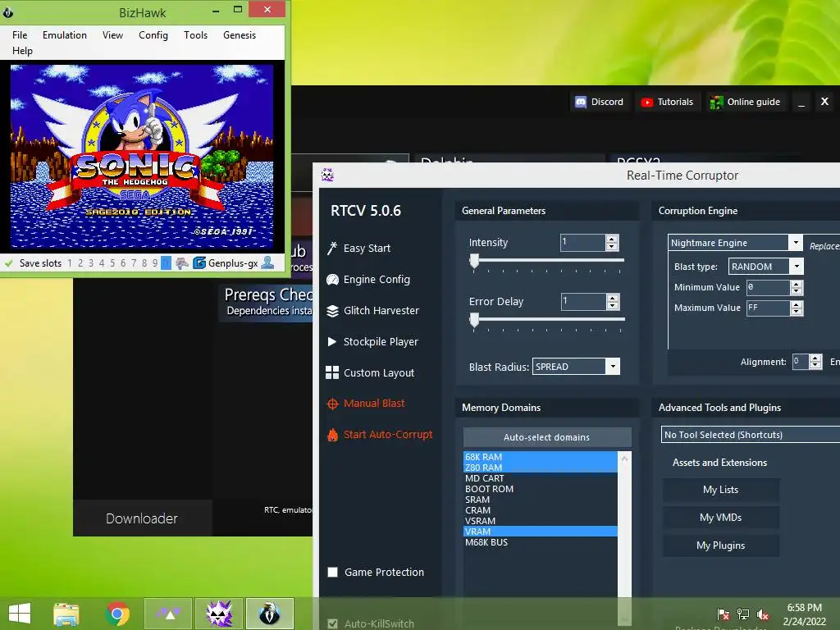Click the Online guide creeper icon
The width and height of the screenshot is (840, 630).
(x=716, y=102)
